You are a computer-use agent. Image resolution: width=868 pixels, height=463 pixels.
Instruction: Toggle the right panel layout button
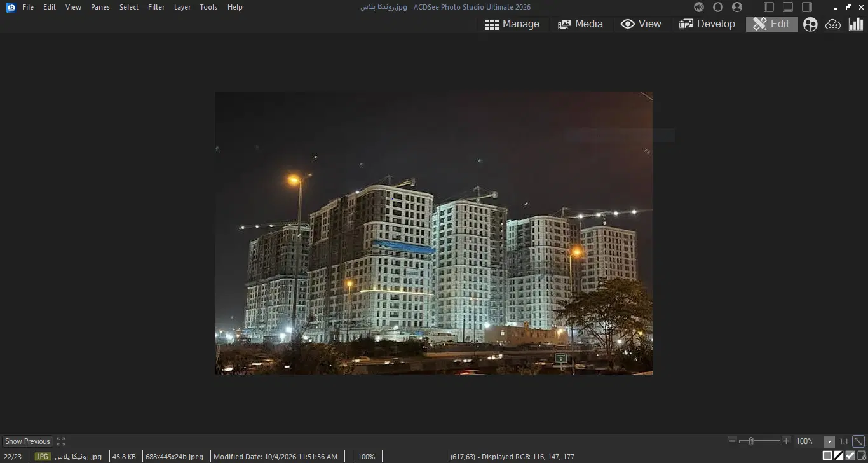(x=807, y=7)
